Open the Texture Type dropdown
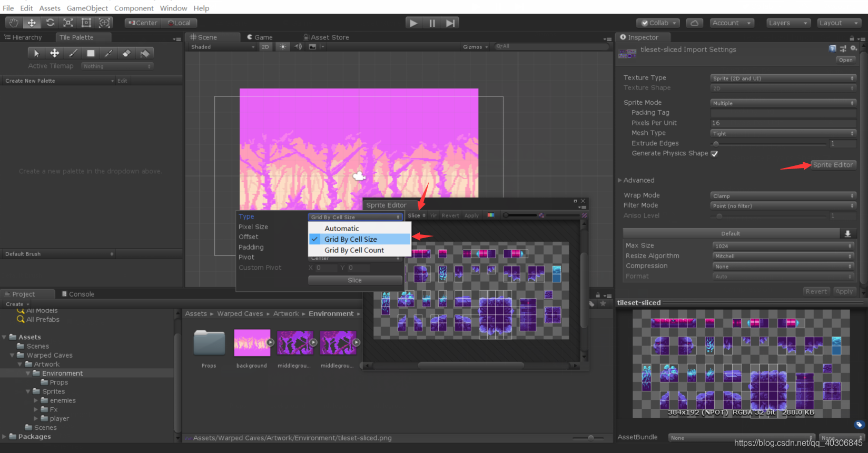 tap(783, 78)
